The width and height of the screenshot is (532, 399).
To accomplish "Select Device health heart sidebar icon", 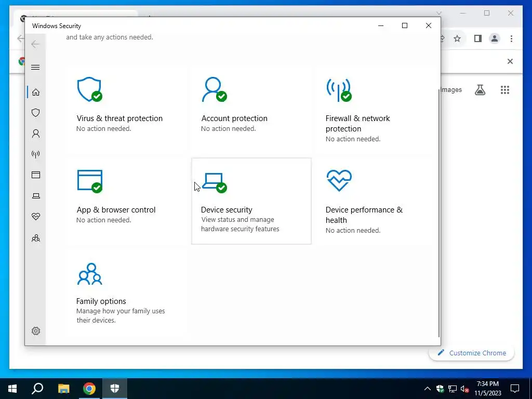I will (36, 217).
